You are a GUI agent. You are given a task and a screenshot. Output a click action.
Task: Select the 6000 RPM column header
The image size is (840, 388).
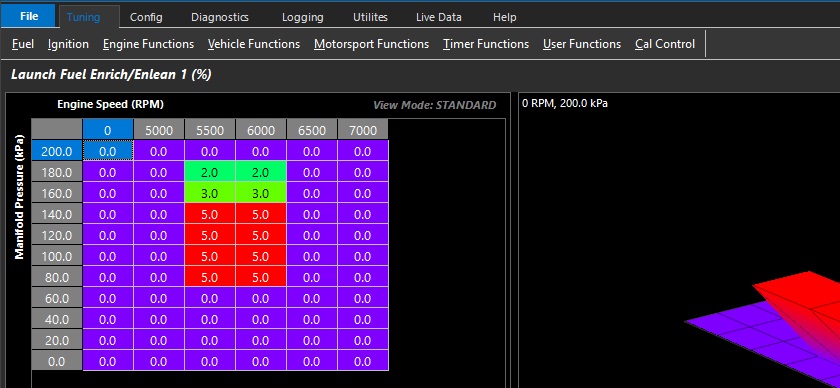[260, 130]
